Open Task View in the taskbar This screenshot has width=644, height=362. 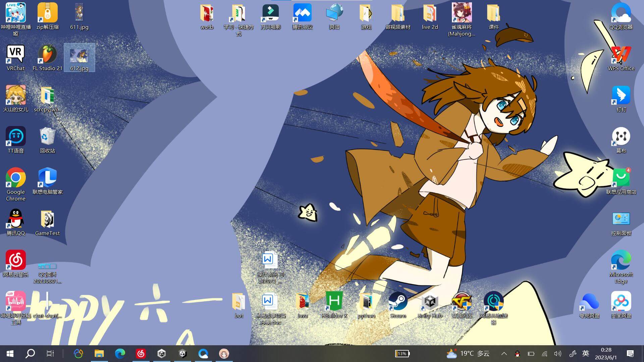(x=50, y=354)
